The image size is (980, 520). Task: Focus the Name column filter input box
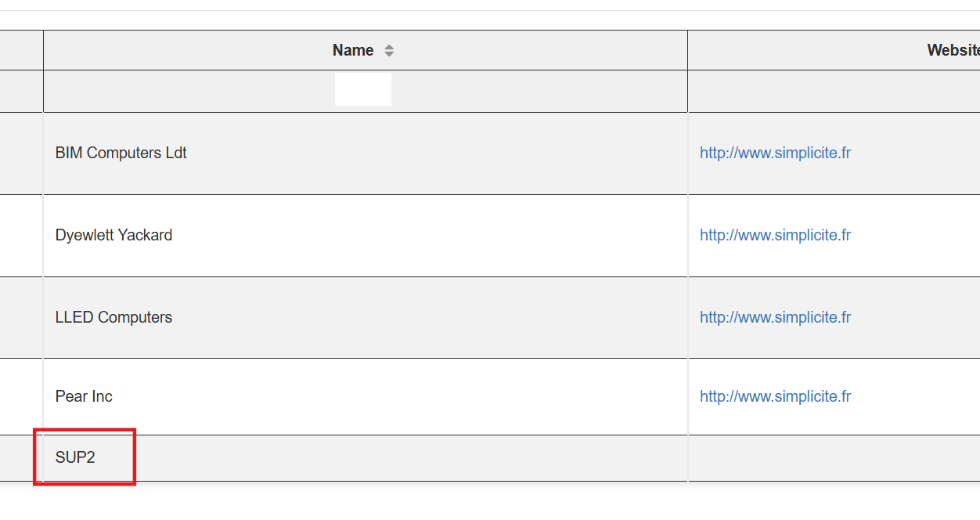pyautogui.click(x=363, y=89)
